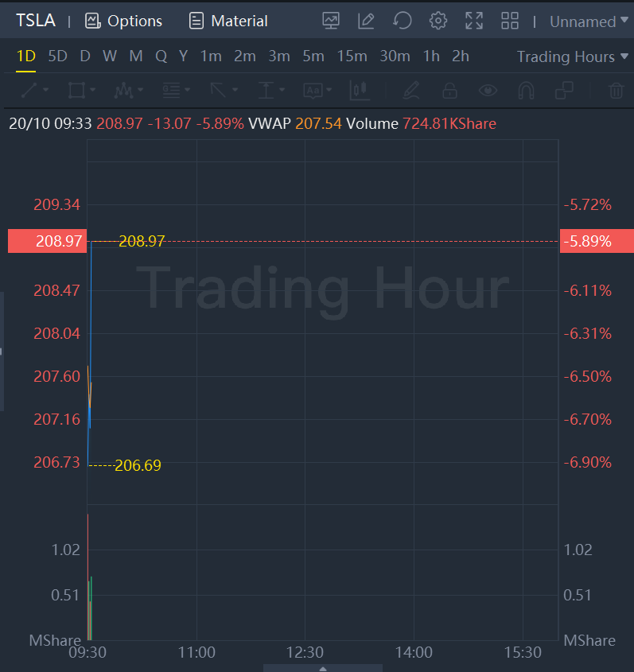
Task: Toggle drawing lock padlock icon
Action: 449,91
